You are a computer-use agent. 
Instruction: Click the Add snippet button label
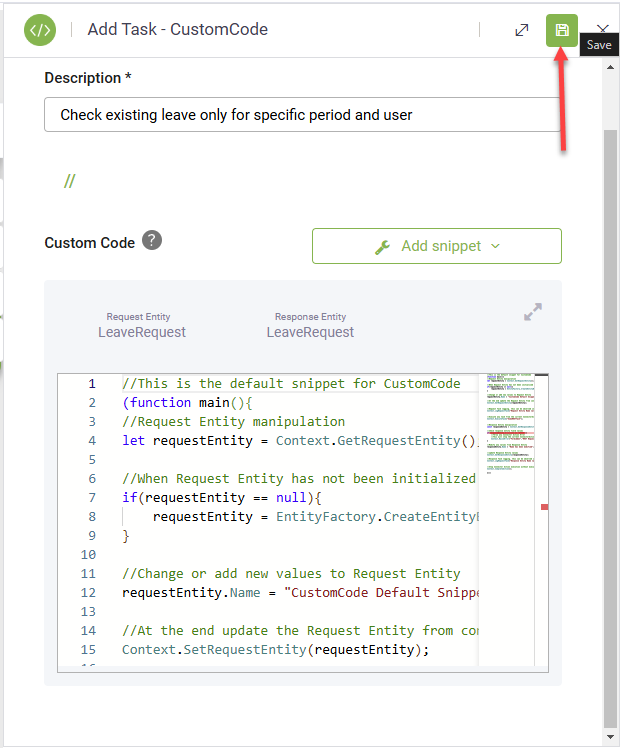coord(441,246)
